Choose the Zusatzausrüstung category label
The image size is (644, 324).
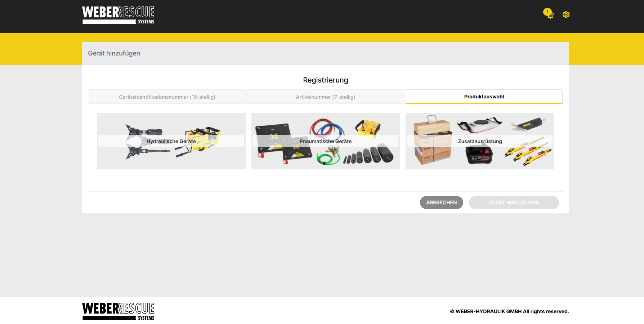click(480, 141)
